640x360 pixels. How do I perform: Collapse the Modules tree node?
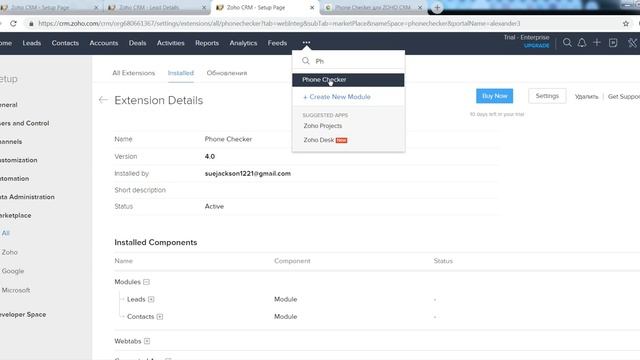(147, 282)
